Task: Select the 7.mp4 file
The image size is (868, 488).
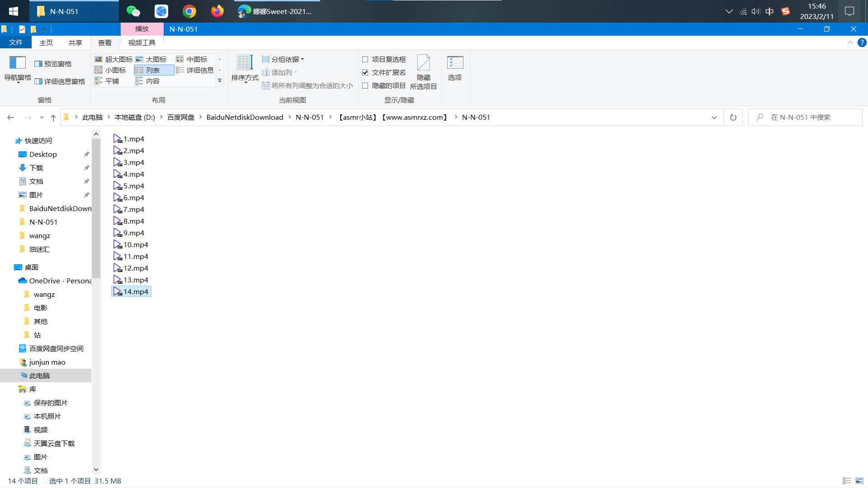Action: tap(133, 209)
